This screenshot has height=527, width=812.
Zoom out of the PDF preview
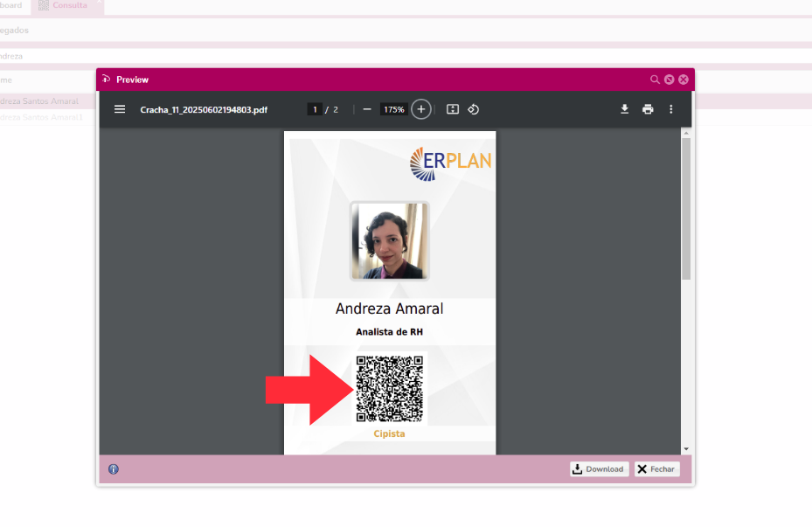[x=367, y=109]
